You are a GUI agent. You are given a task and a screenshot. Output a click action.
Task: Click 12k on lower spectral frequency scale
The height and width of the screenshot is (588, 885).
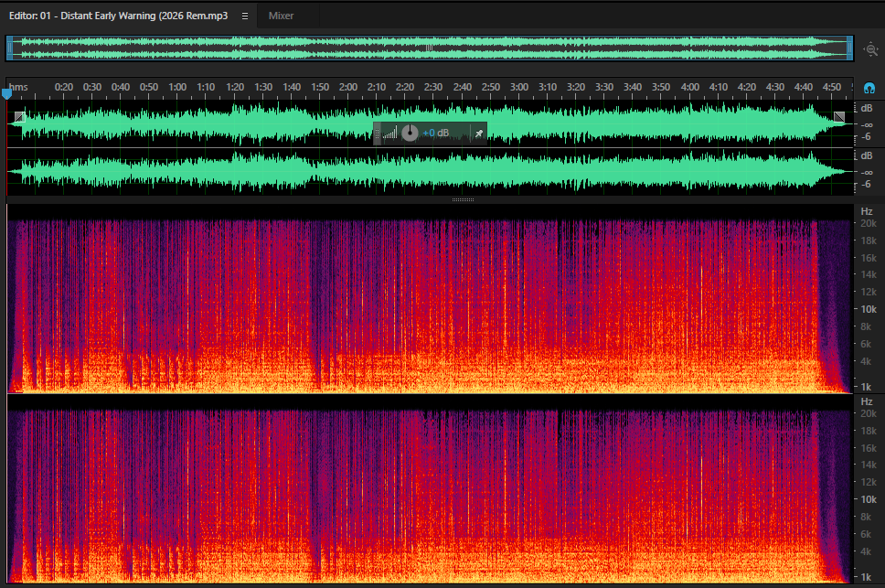click(869, 483)
